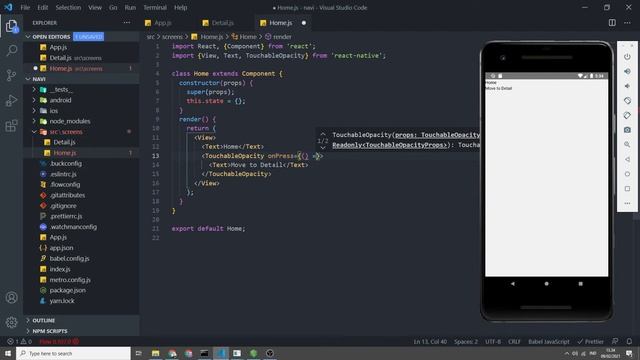Image resolution: width=640 pixels, height=360 pixels.
Task: Click the Windows search box
Action: pos(73,353)
